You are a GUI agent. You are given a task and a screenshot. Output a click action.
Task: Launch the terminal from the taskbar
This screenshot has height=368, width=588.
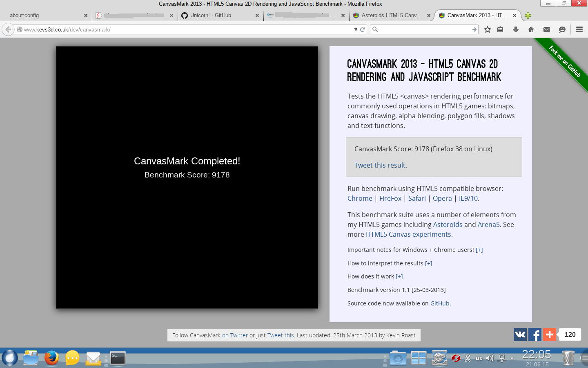pyautogui.click(x=118, y=358)
